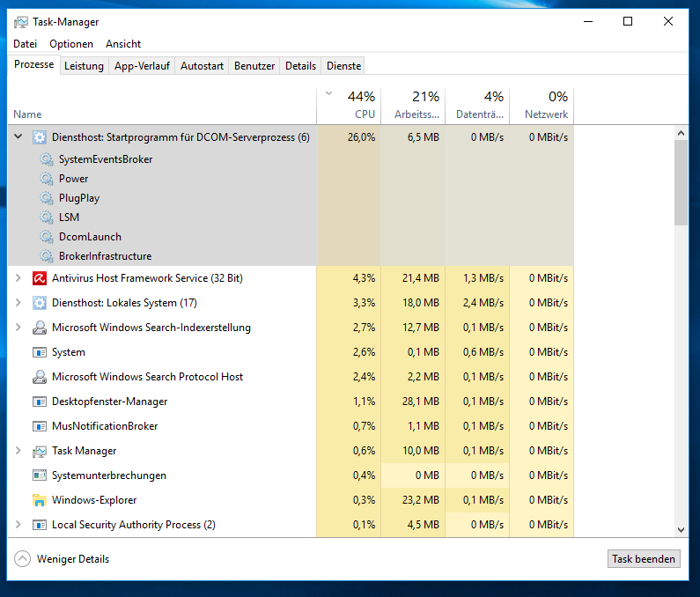
Task: Click the Weniger Details circle arrow
Action: coord(22,558)
